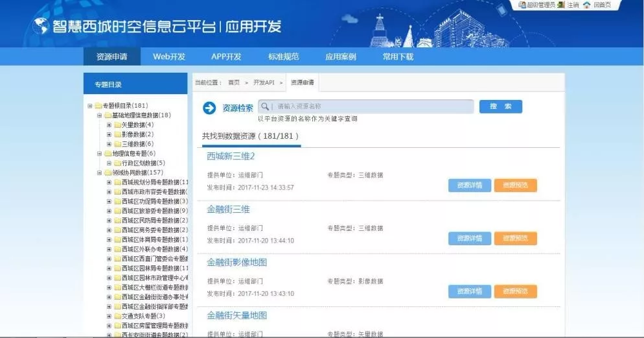
Task: Focus the 请输入资源名称 search field
Action: pos(365,106)
